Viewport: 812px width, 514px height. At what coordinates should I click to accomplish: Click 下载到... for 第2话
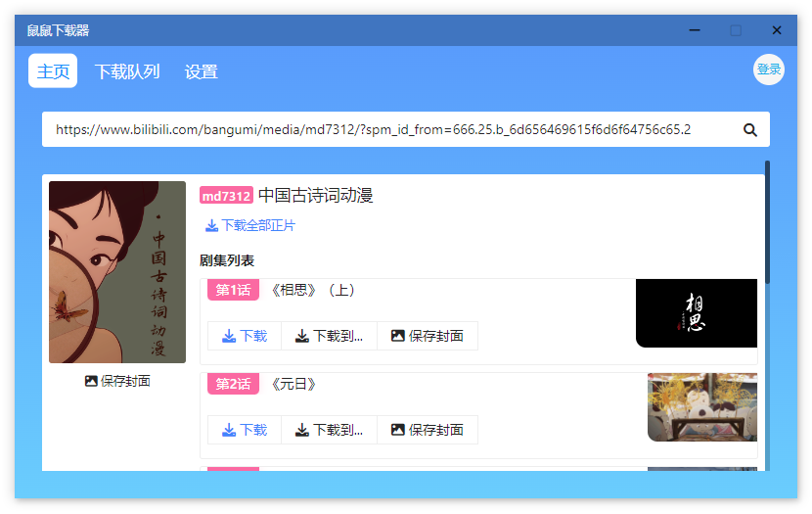[329, 430]
